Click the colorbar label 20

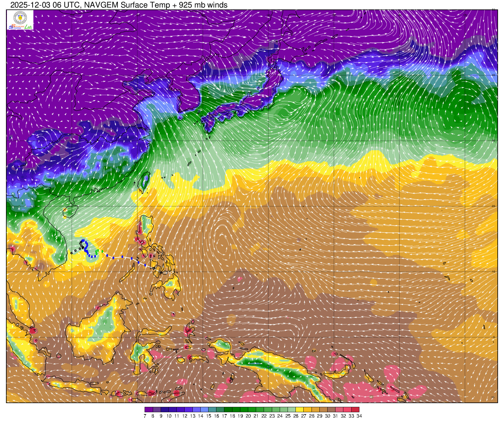[248, 416]
